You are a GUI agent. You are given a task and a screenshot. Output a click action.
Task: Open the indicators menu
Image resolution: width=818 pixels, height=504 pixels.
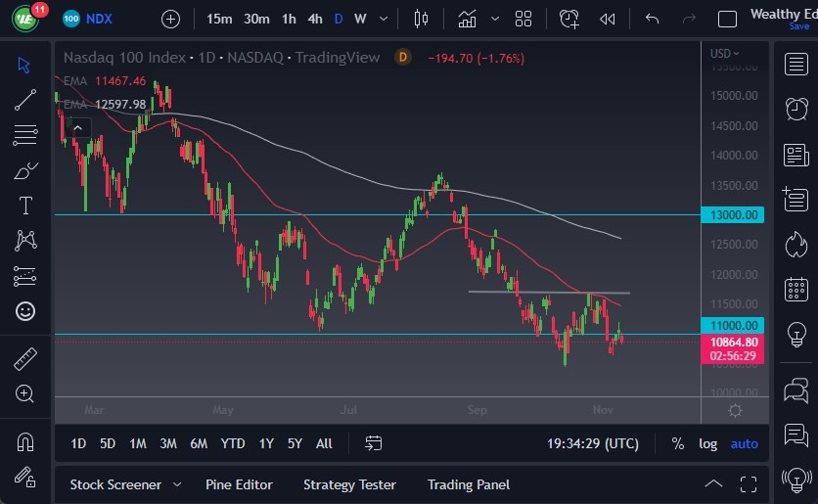tap(467, 20)
